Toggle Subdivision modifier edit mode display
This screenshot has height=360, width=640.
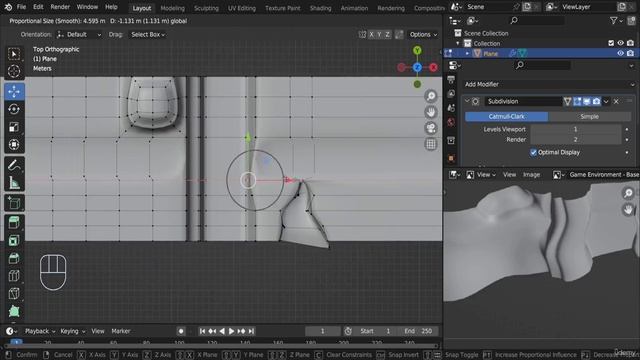click(577, 101)
